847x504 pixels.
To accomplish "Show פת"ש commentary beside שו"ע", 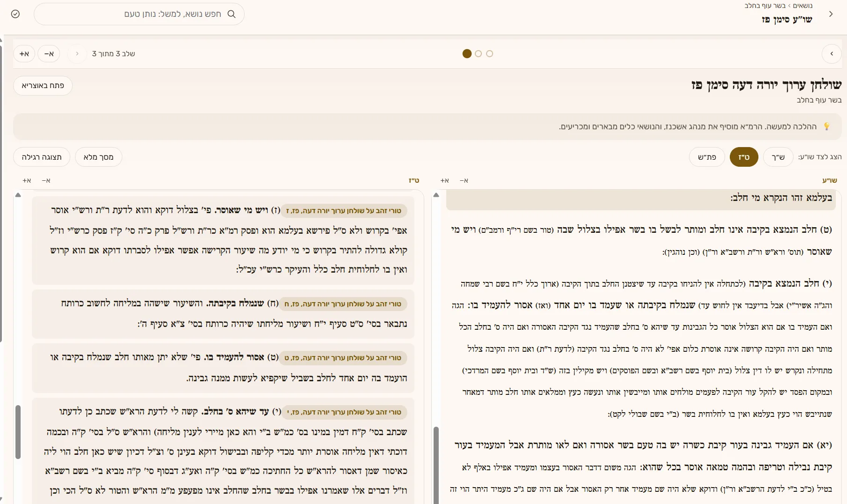I will coord(707,157).
